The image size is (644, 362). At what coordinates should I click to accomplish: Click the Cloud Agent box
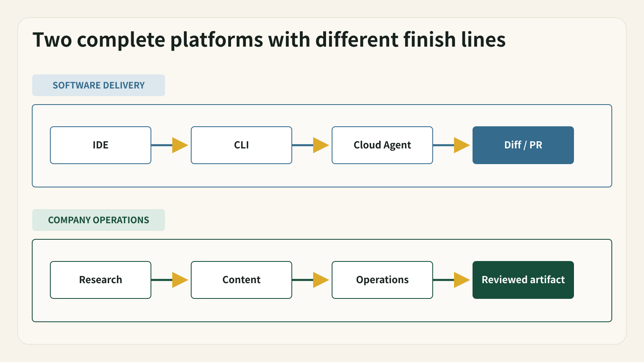point(382,145)
